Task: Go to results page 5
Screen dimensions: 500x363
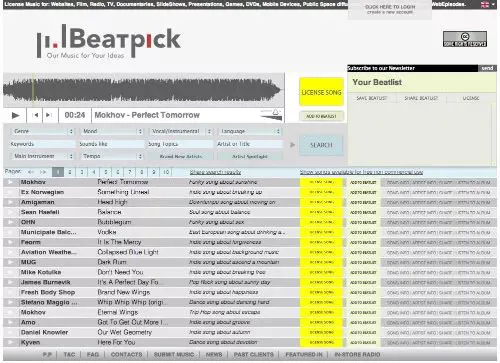Action: [106, 172]
